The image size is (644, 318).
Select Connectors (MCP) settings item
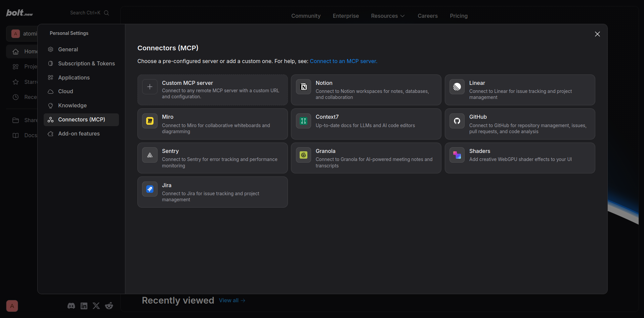click(81, 119)
